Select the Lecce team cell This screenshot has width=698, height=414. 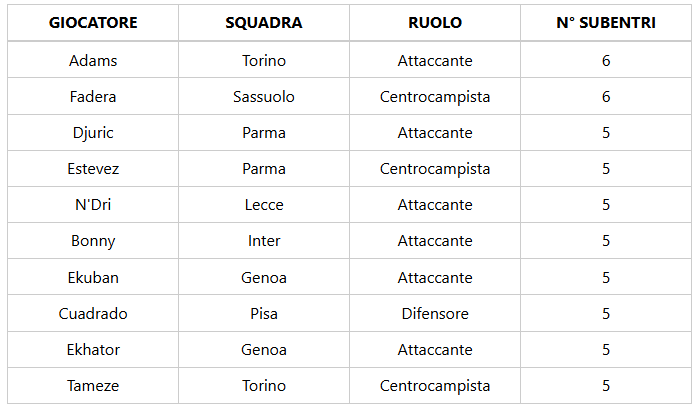pyautogui.click(x=264, y=205)
